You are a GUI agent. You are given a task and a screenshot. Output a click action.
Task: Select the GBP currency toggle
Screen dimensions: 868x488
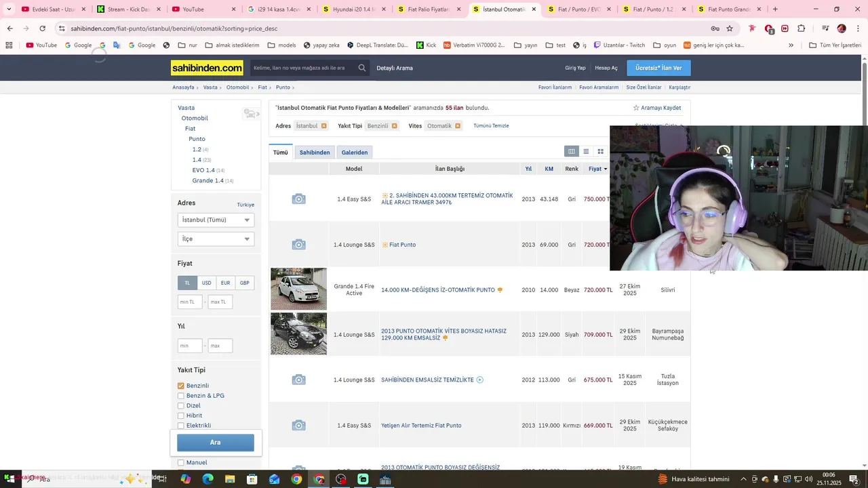coord(244,283)
